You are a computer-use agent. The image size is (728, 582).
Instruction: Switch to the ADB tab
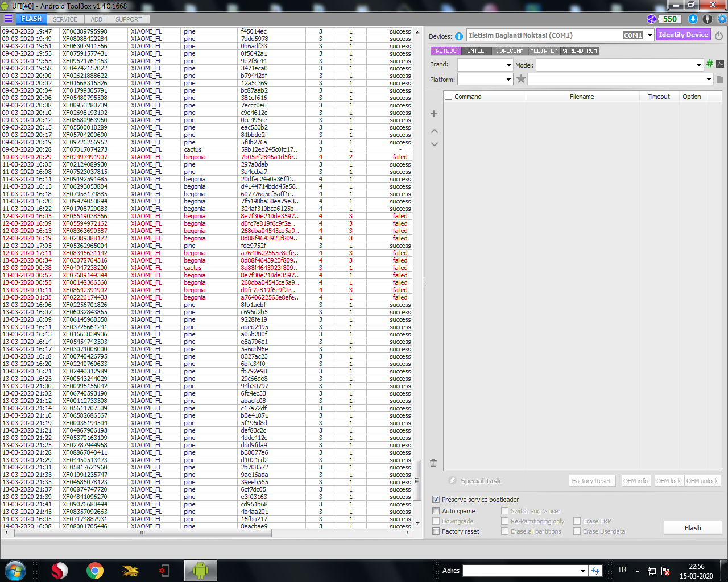tap(97, 19)
